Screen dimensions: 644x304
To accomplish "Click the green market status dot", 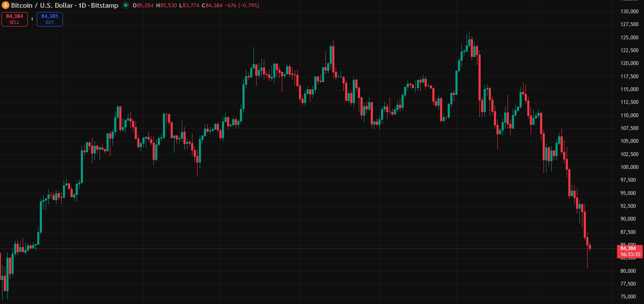I will [126, 6].
